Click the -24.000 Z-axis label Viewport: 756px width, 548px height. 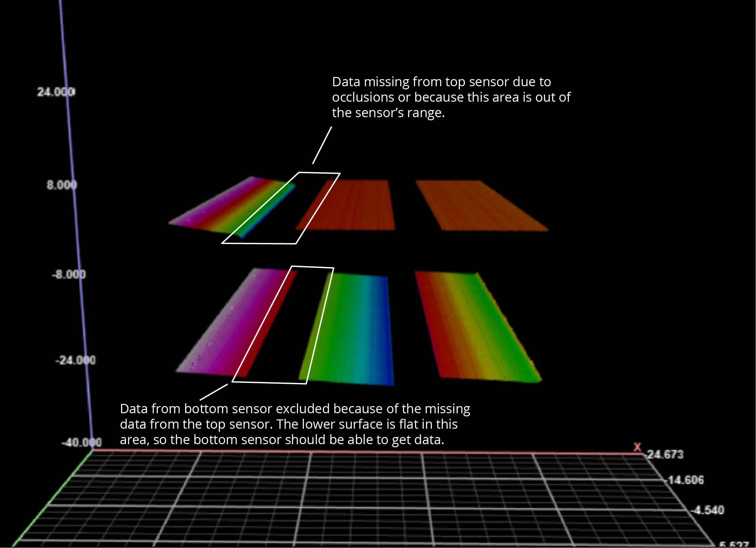[x=76, y=360]
